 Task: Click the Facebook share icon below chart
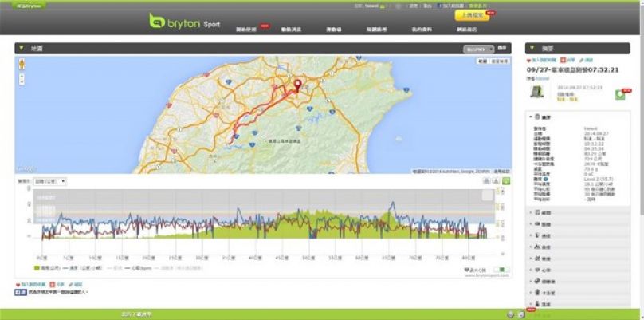pos(19,293)
